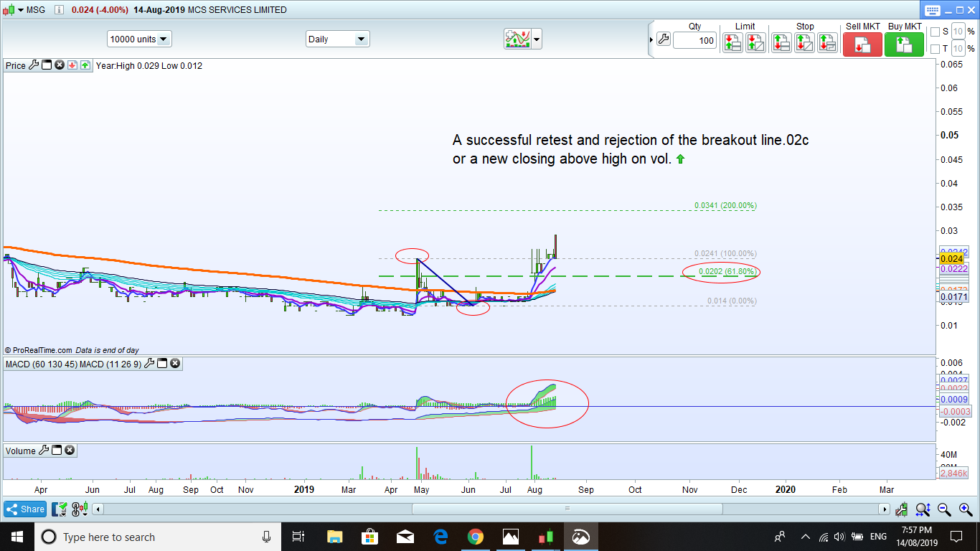
Task: Open the Mail taskbar icon
Action: [x=405, y=537]
